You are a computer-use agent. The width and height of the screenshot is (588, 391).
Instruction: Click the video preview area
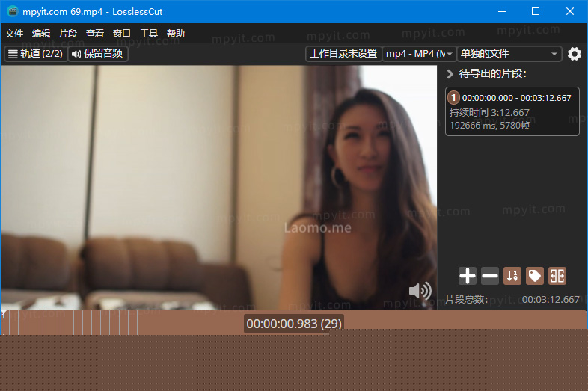(x=219, y=188)
